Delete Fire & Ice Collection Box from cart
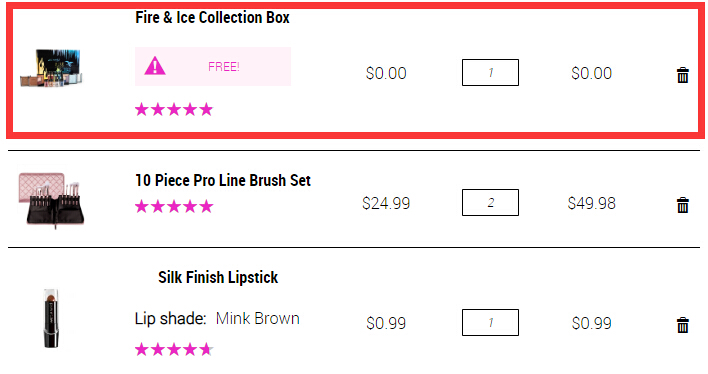Screen dimensions: 708x374 coord(683,75)
